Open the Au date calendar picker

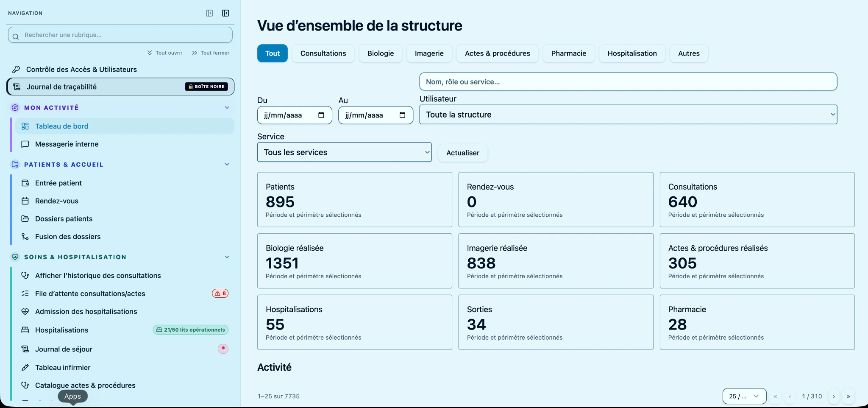click(403, 115)
